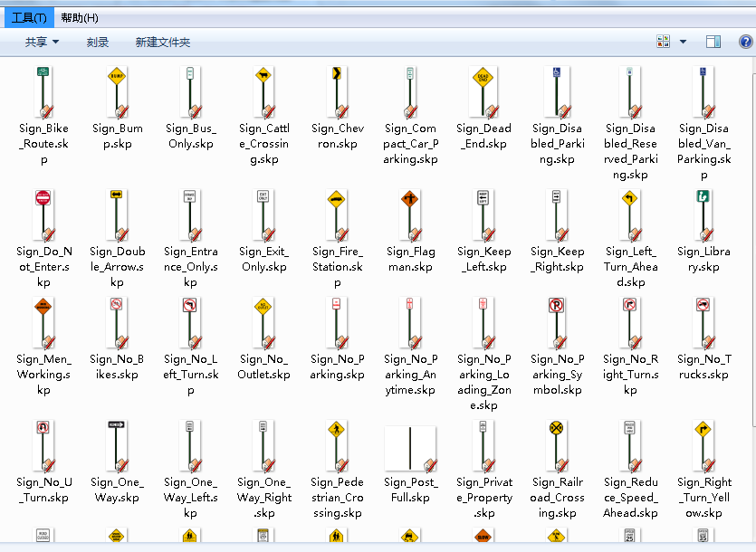Select the Sign_Chevron.skp file icon
Viewport: 756px width, 552px height.
point(337,92)
